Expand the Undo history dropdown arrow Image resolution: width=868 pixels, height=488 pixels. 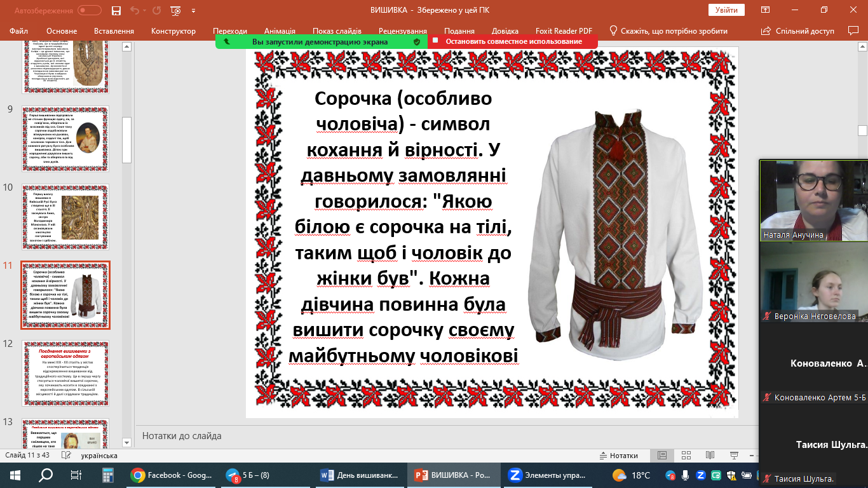[143, 11]
